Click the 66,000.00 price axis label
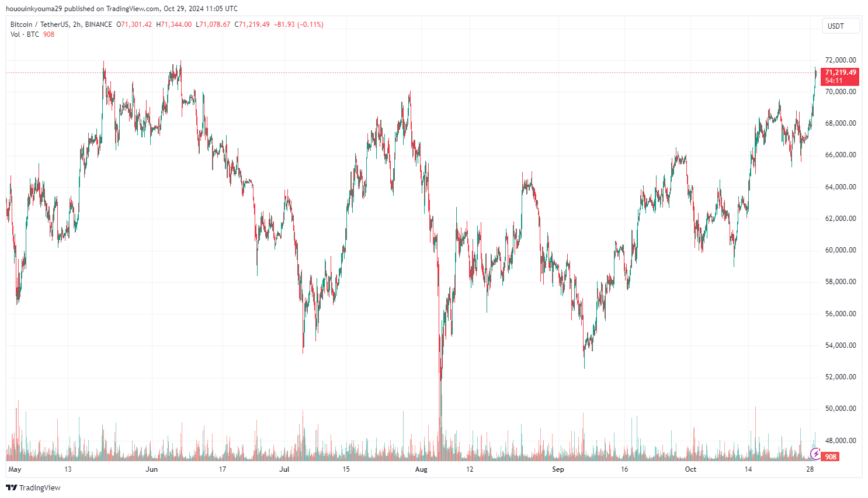This screenshot has height=498, width=868. 841,155
